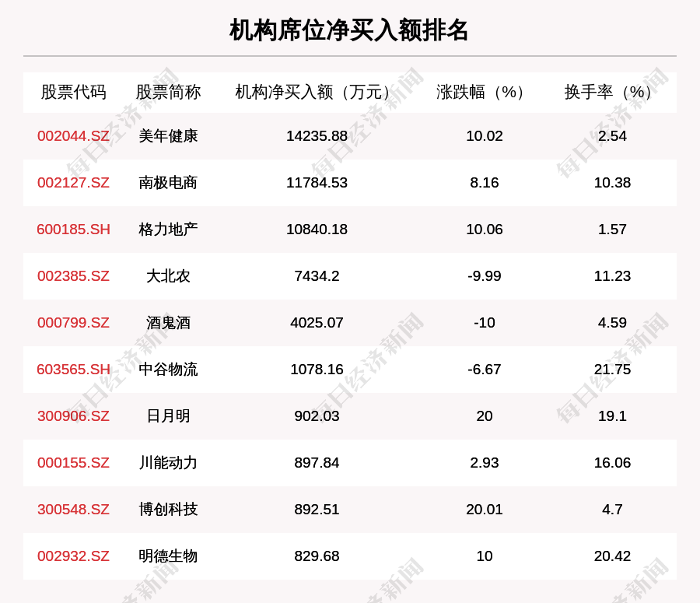Image resolution: width=700 pixels, height=603 pixels.
Task: Select turnover rate 1.57
Action: click(612, 229)
